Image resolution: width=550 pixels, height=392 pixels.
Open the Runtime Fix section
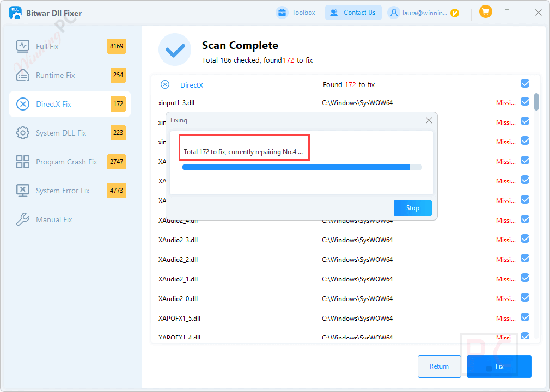(23, 75)
